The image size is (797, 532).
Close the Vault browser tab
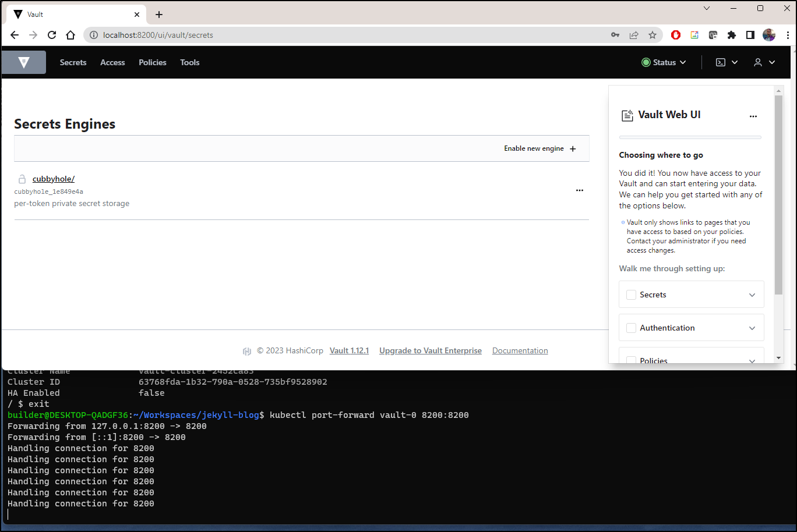pyautogui.click(x=137, y=15)
